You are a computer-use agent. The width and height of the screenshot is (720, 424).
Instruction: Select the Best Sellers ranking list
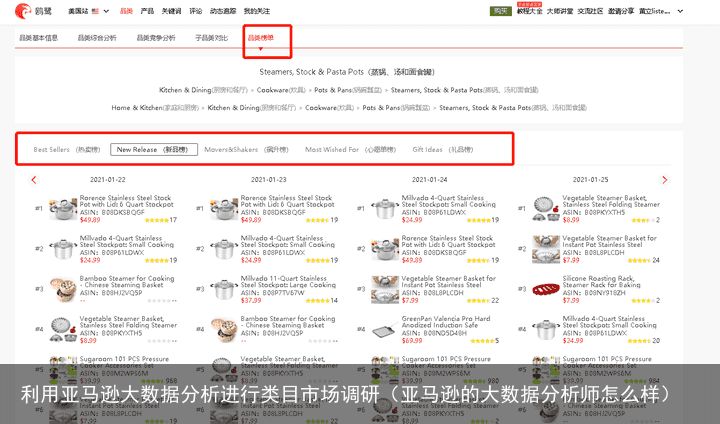pos(67,149)
